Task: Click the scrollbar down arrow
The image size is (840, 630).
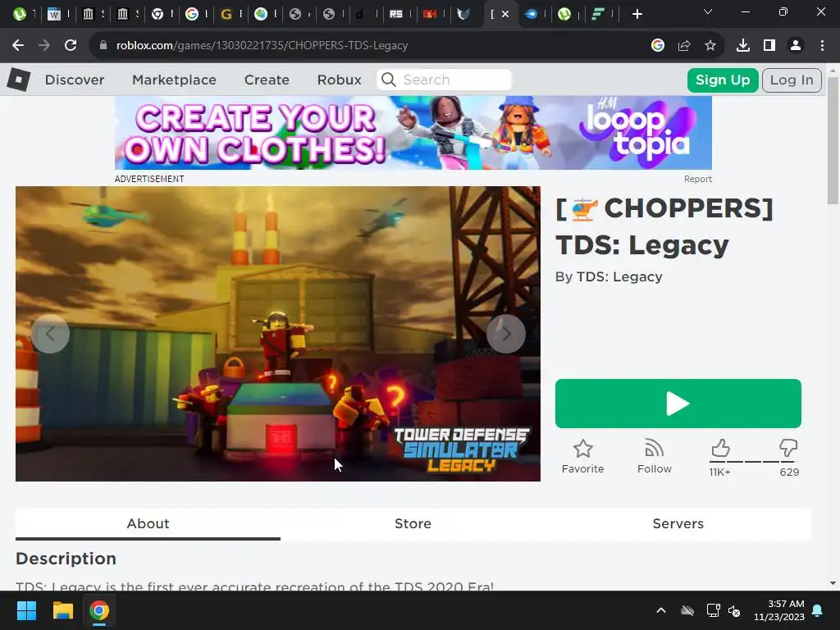Action: [x=833, y=583]
